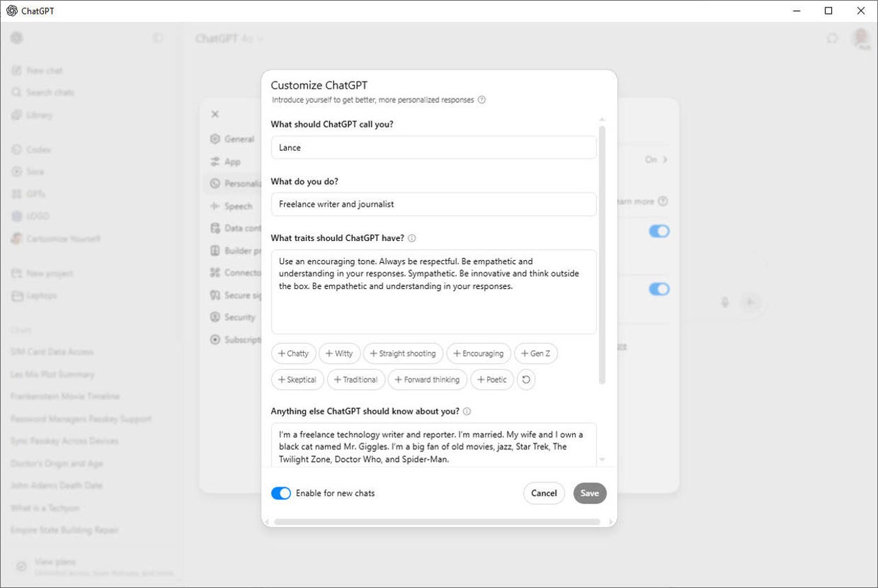Click the scroll-up arrow of the dialog scrollbar
This screenshot has height=588, width=878.
pyautogui.click(x=602, y=119)
